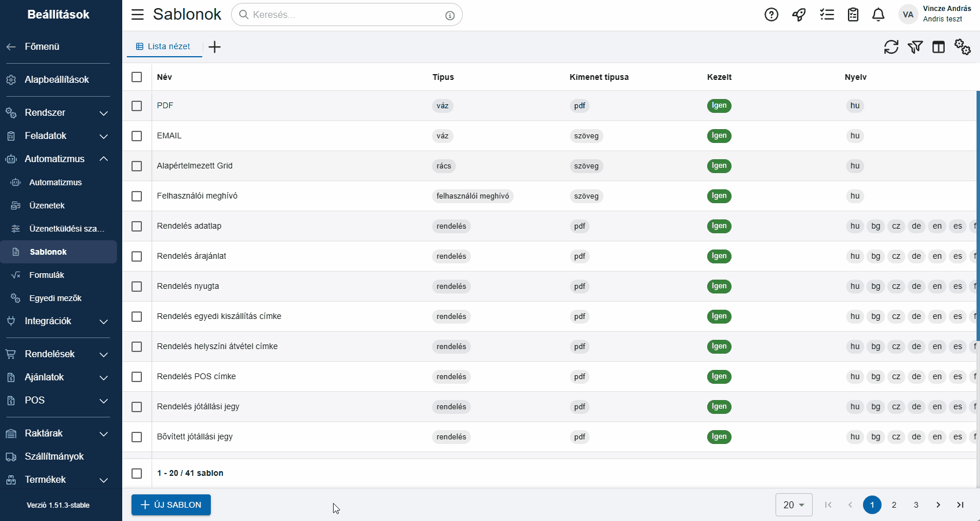Viewport: 980px width, 521px height.
Task: Sort by Név column header
Action: tap(164, 77)
